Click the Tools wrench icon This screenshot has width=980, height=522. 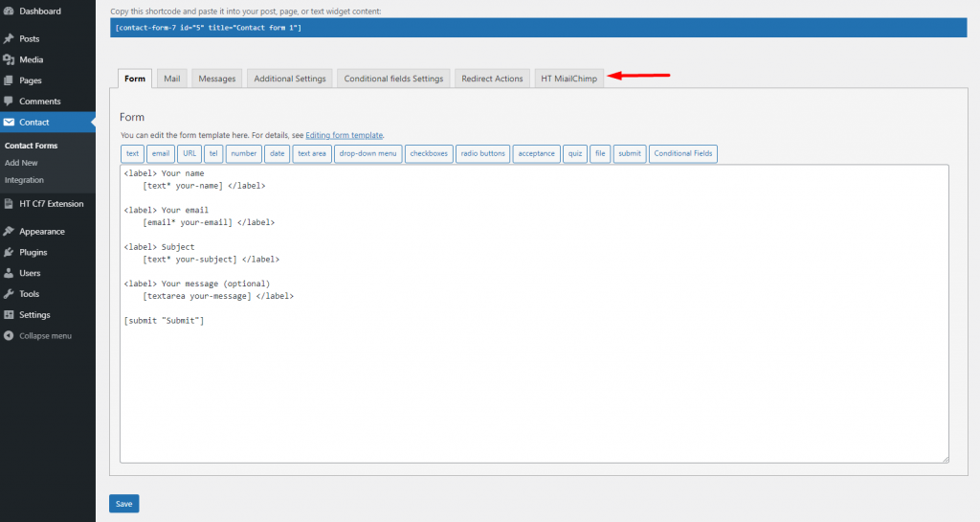pyautogui.click(x=9, y=294)
